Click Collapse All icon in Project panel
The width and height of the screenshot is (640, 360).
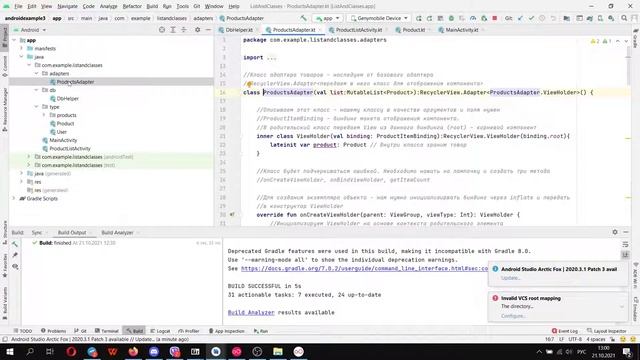pyautogui.click(x=184, y=30)
